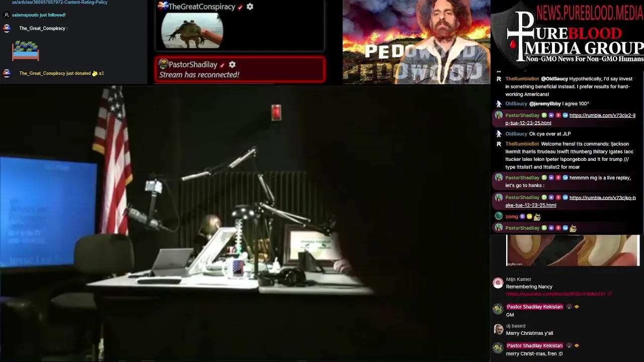Click zomg avatar in chat

click(x=499, y=216)
